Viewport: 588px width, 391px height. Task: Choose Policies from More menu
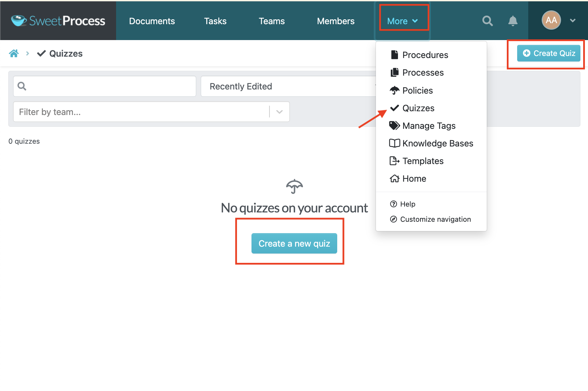[x=417, y=90]
